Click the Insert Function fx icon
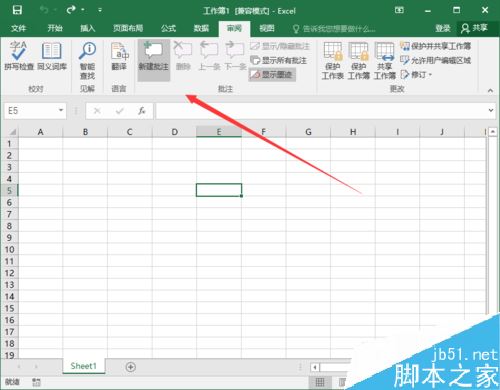The width and height of the screenshot is (500, 390). 142,110
